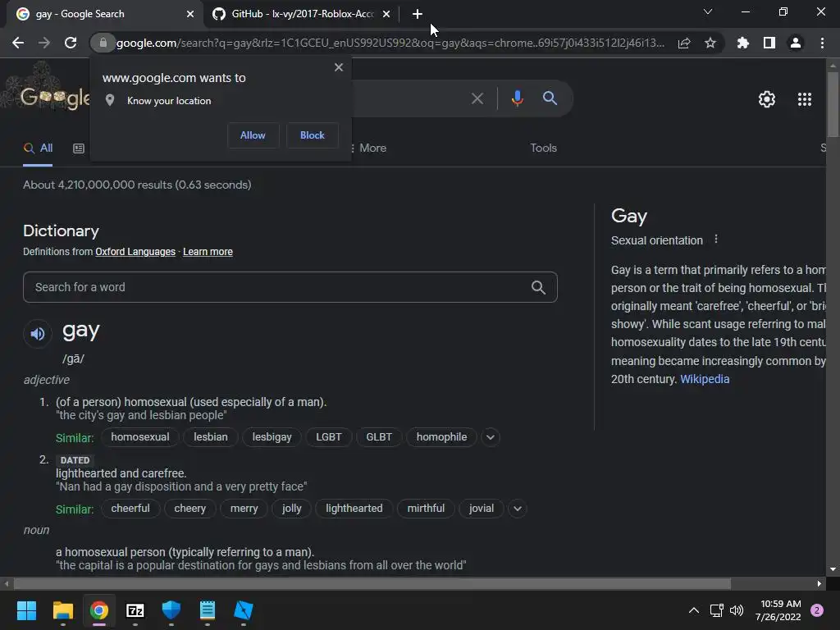This screenshot has width=840, height=630.
Task: Open the Oxford Languages link
Action: [135, 252]
